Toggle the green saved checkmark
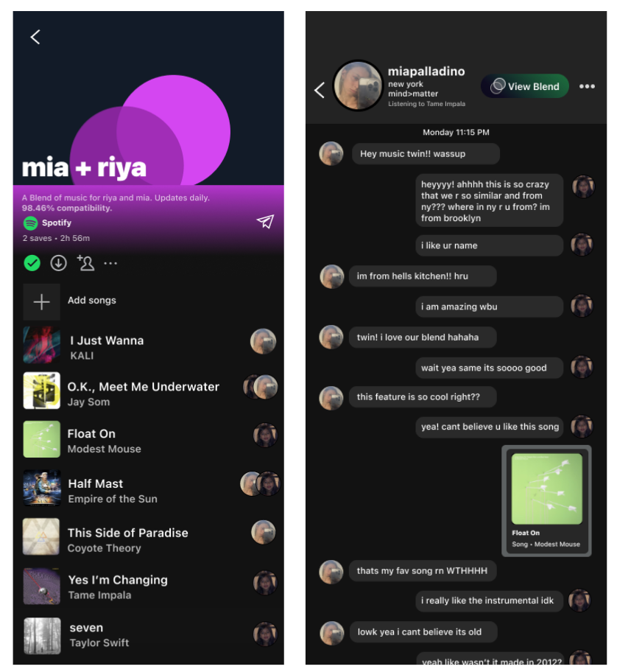Screen dimensions: 617x672 point(32,263)
